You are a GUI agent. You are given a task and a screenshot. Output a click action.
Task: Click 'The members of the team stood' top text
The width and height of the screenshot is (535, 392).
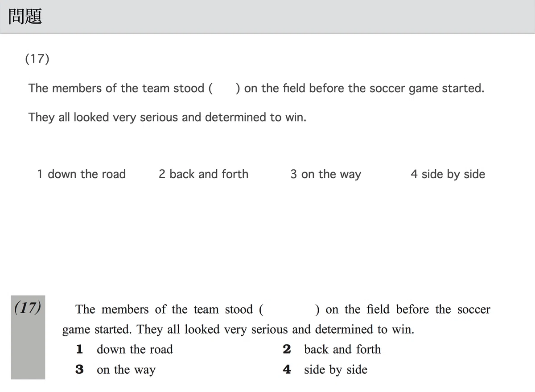(116, 88)
